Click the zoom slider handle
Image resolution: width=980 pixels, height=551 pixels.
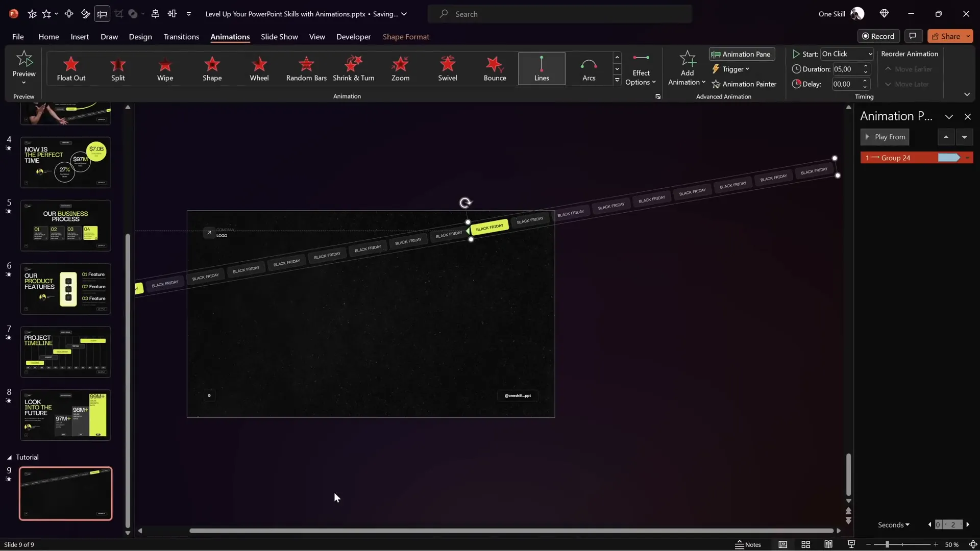tap(887, 544)
